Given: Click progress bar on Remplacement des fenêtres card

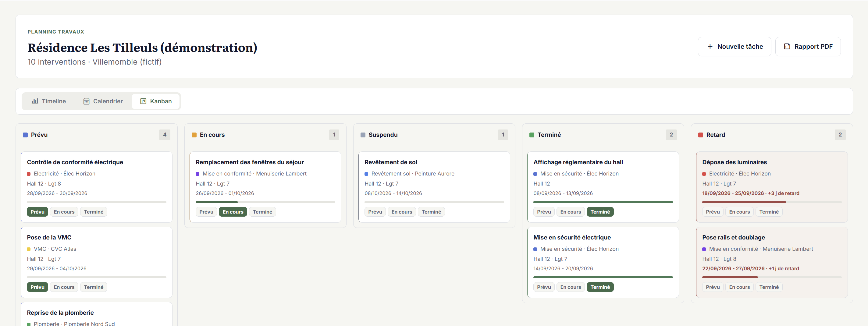Looking at the screenshot, I should click(265, 202).
